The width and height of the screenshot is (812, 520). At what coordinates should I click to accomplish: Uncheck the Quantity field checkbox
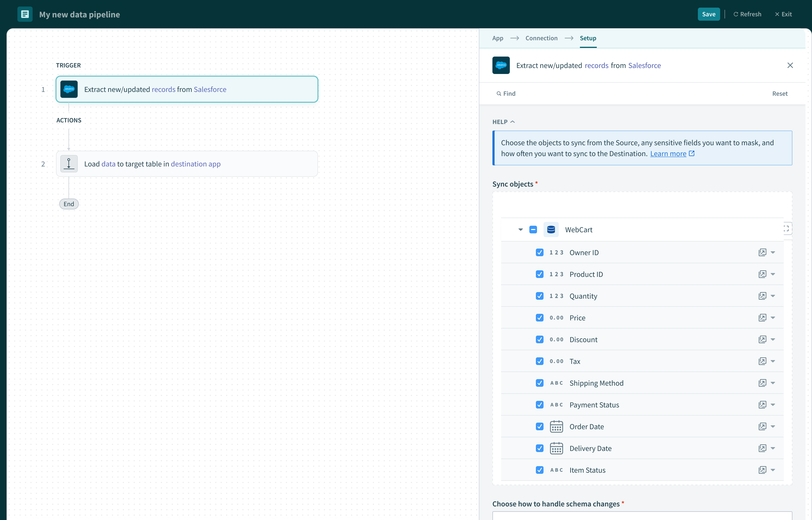[x=539, y=296]
